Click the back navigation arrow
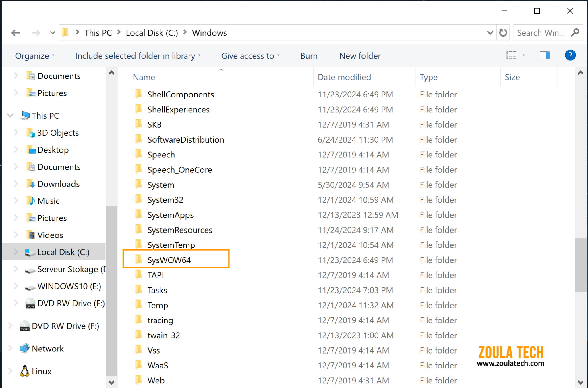588x388 pixels. point(16,32)
